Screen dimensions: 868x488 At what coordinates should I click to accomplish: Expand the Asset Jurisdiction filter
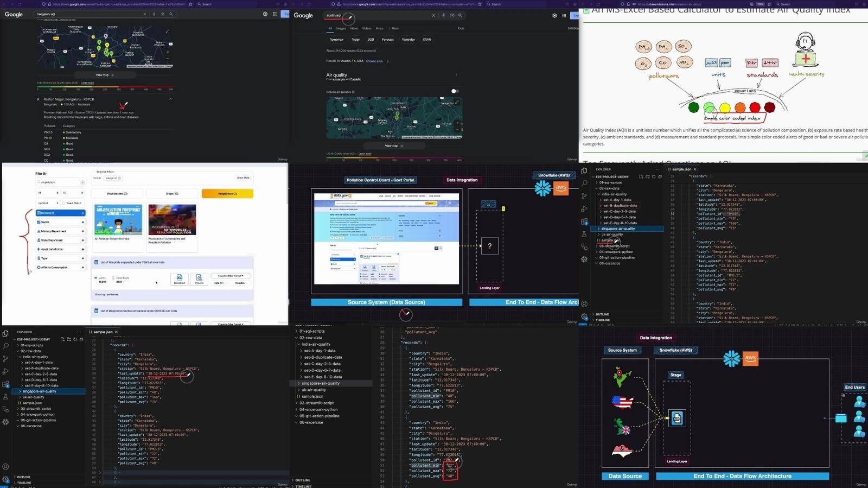pos(61,249)
